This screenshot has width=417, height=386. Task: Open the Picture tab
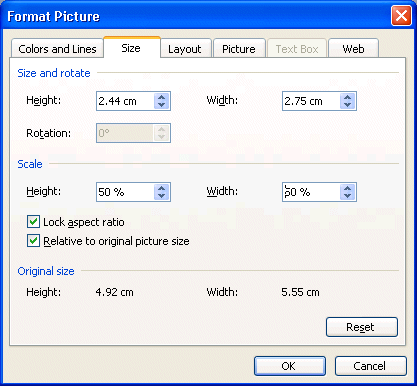tap(239, 49)
